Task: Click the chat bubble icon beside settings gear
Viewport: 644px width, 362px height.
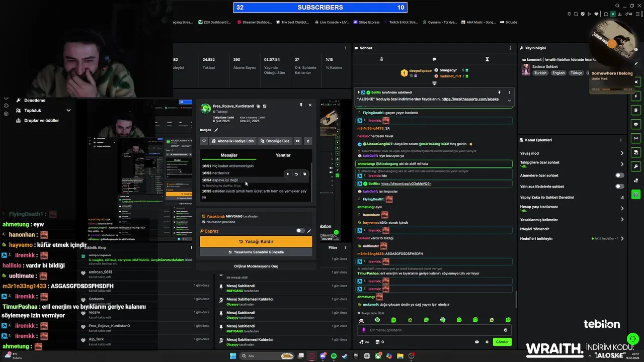Action: [x=476, y=342]
